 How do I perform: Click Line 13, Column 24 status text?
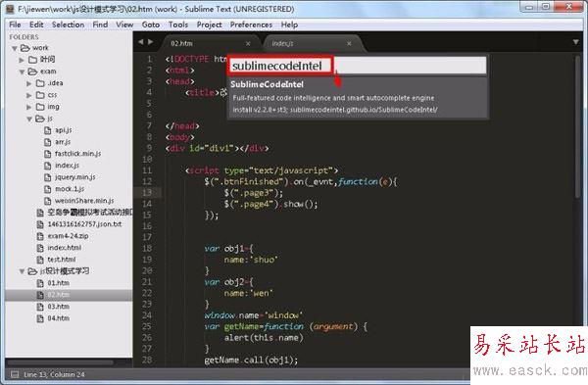point(54,374)
